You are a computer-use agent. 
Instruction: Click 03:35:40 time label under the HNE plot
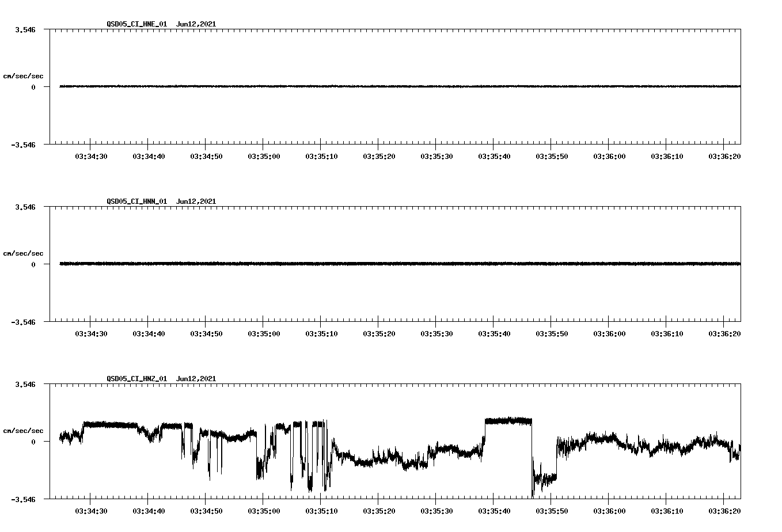coord(494,157)
